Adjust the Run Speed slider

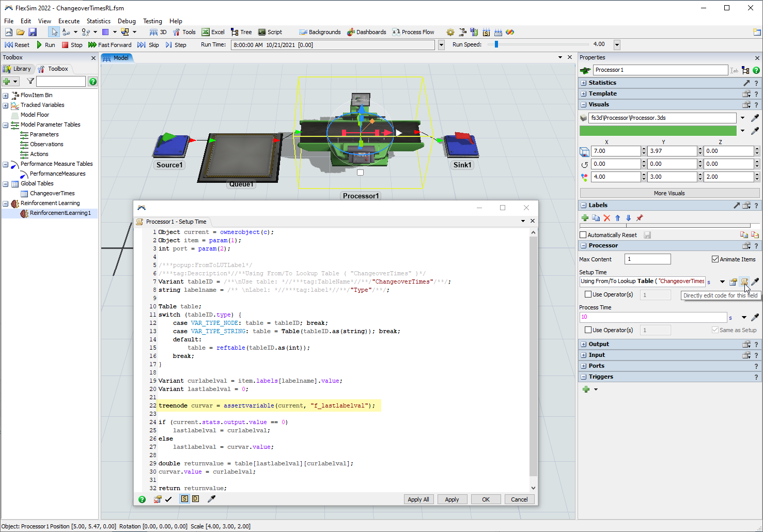(x=496, y=44)
